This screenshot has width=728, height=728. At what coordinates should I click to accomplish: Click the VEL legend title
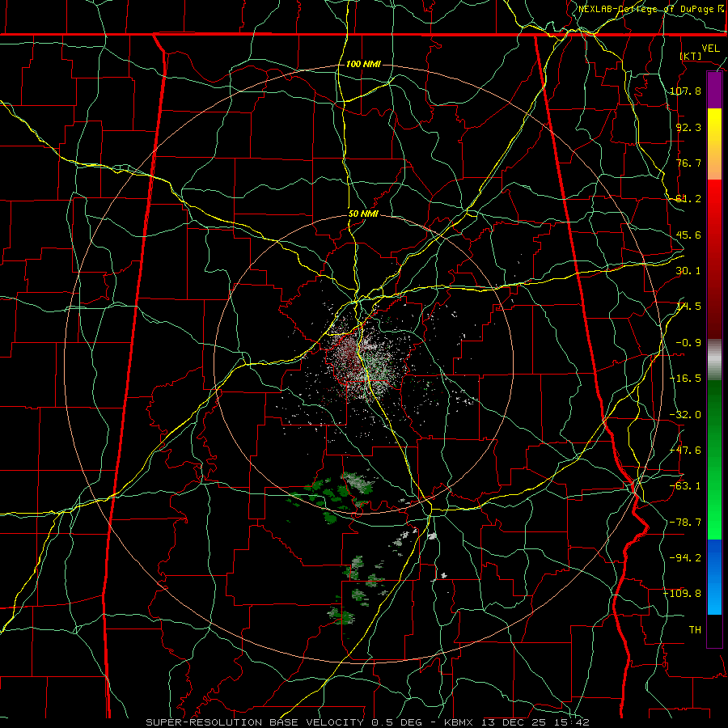tap(710, 49)
